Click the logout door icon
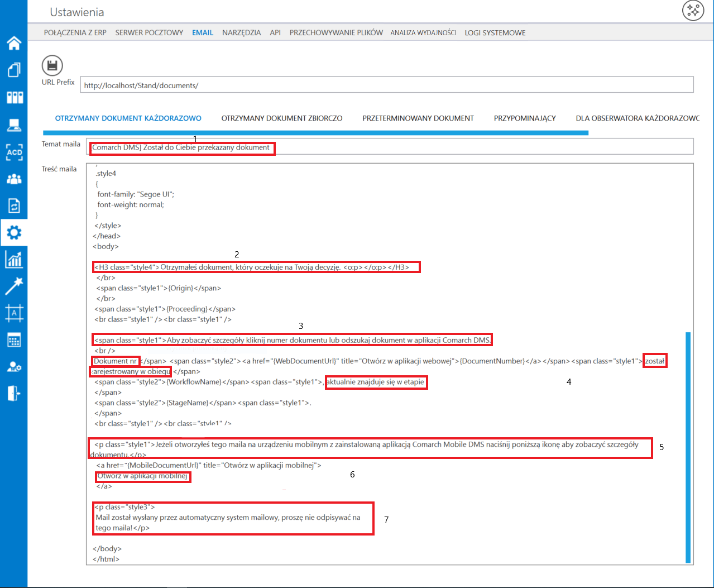714x588 pixels. (14, 393)
